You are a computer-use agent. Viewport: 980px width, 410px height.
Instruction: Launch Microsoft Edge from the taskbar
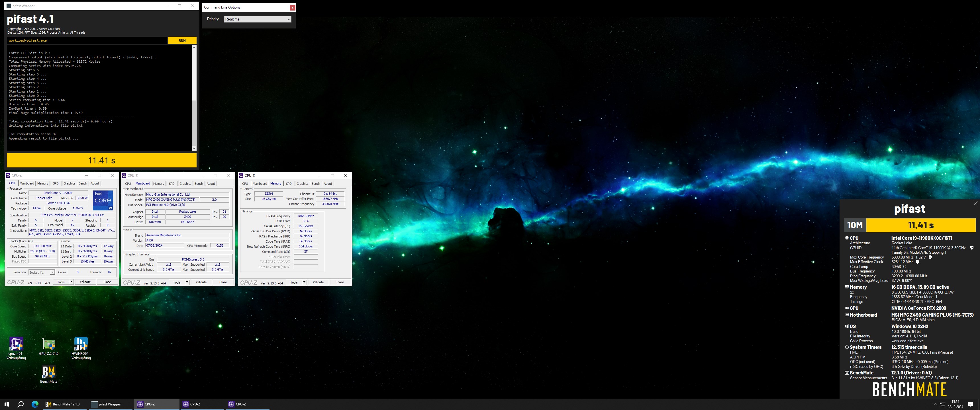coord(35,404)
